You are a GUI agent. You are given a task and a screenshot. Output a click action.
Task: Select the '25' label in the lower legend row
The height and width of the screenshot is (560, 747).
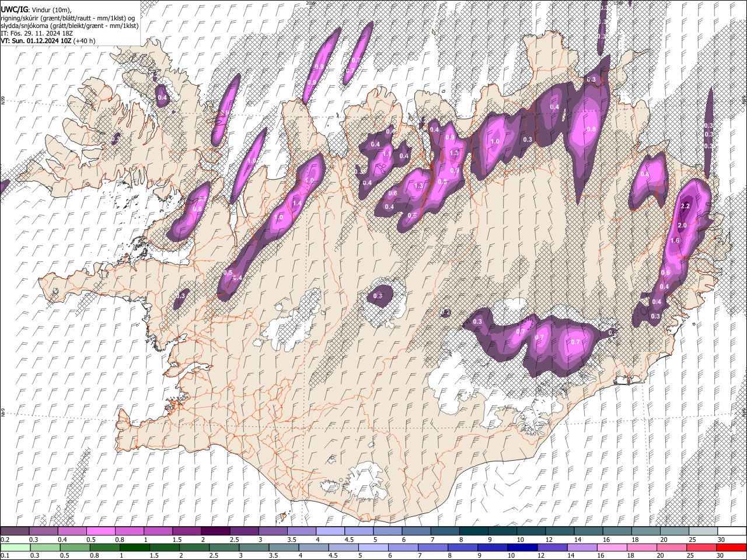(x=692, y=555)
